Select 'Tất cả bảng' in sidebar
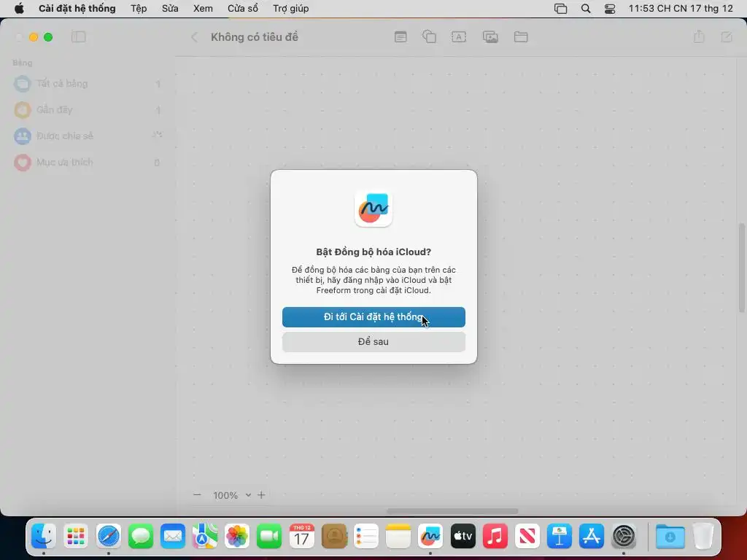Viewport: 747px width, 560px height. (87, 84)
